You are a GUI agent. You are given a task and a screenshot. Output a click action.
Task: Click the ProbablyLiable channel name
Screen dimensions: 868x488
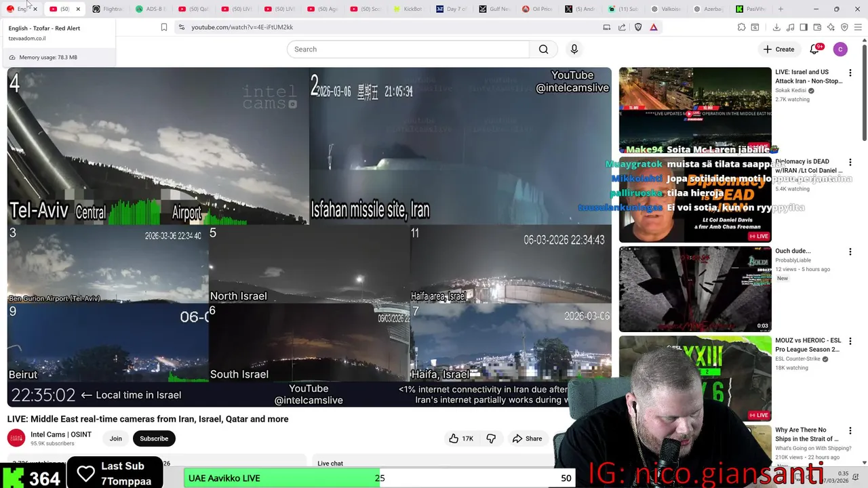[x=793, y=260]
